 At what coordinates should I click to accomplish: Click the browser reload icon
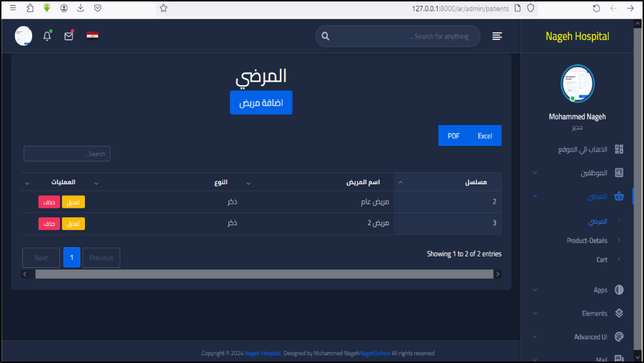[596, 9]
